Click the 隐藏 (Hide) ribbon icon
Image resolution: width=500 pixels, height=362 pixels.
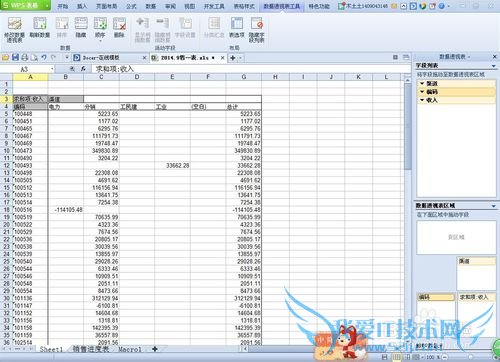click(x=81, y=23)
